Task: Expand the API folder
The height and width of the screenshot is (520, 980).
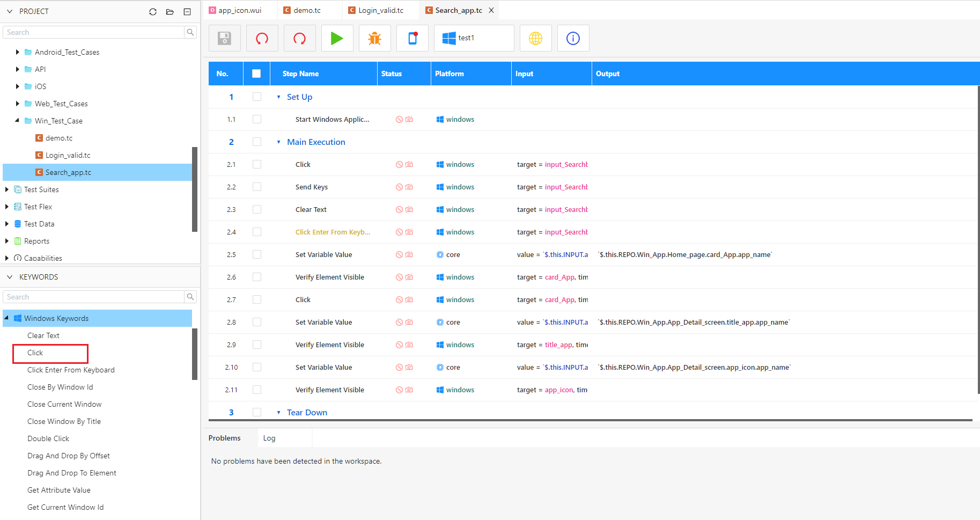Action: [17, 69]
